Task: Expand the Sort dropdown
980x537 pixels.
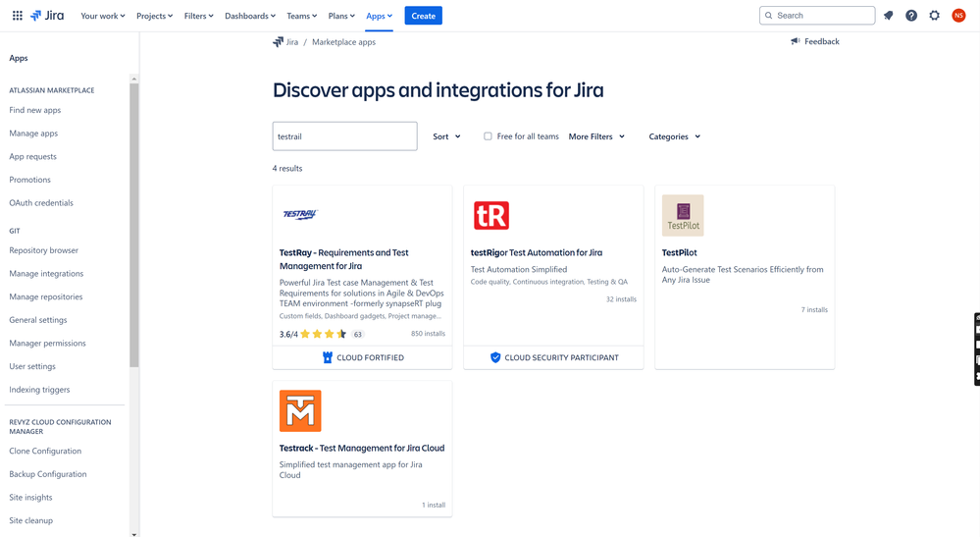Action: [447, 136]
